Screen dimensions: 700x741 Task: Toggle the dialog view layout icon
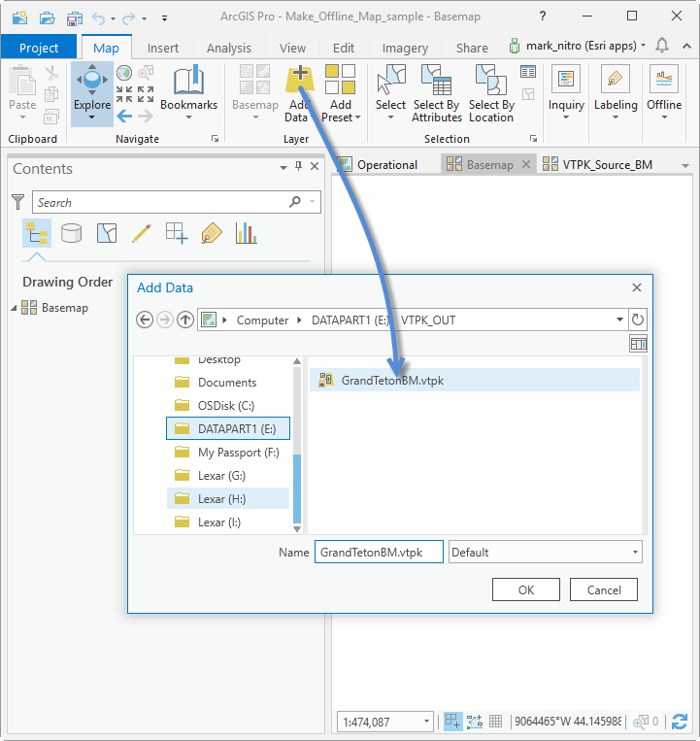[x=638, y=344]
